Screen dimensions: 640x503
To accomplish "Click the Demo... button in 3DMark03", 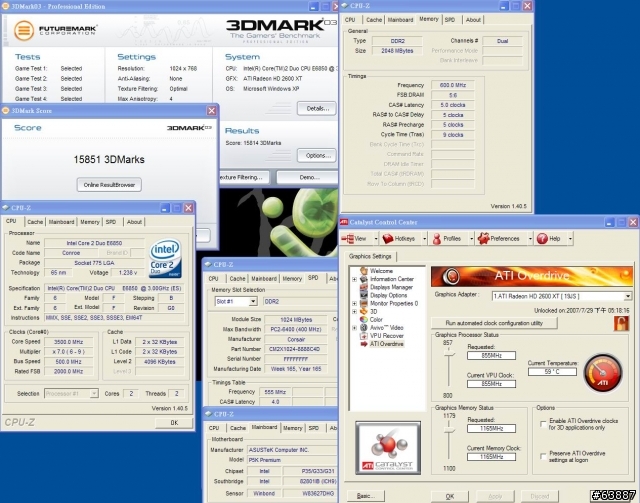I will (307, 177).
